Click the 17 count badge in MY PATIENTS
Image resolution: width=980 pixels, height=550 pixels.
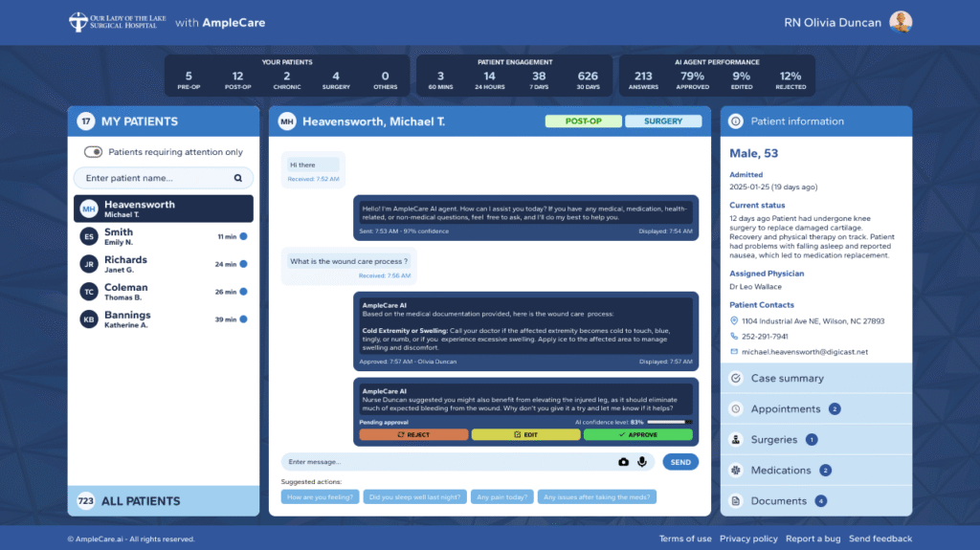tap(85, 121)
